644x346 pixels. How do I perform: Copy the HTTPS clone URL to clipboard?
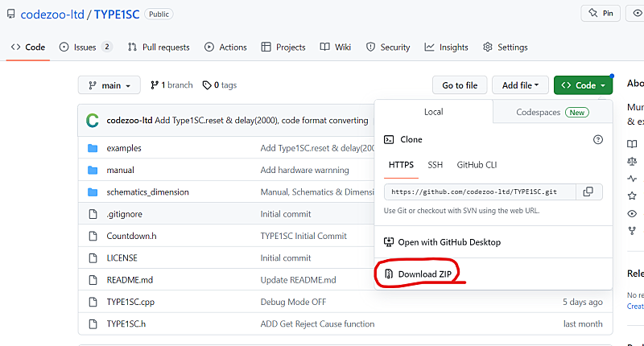coord(588,192)
